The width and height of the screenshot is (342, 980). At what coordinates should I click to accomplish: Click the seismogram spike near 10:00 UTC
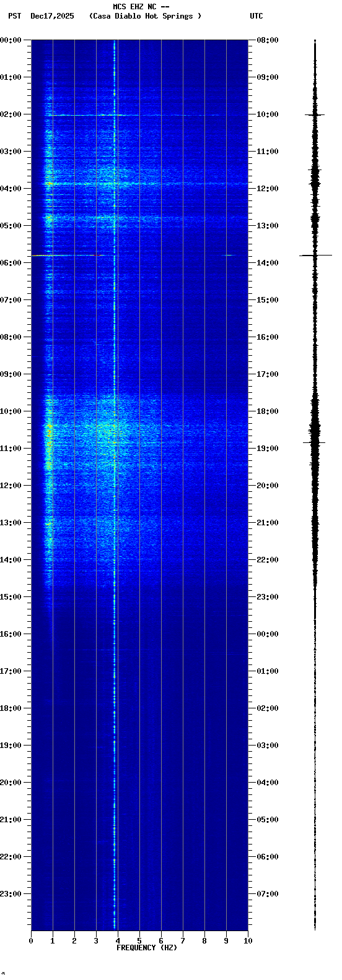(315, 114)
